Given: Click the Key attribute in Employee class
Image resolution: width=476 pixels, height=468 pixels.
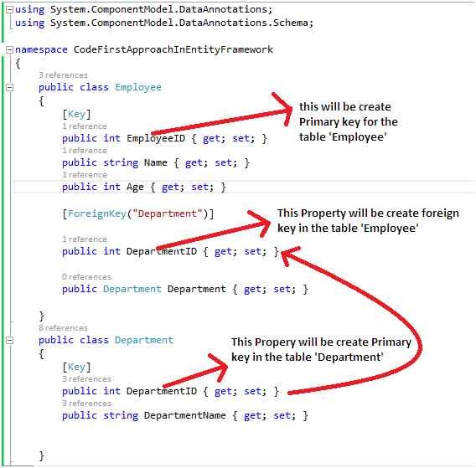Looking at the screenshot, I should 76,114.
